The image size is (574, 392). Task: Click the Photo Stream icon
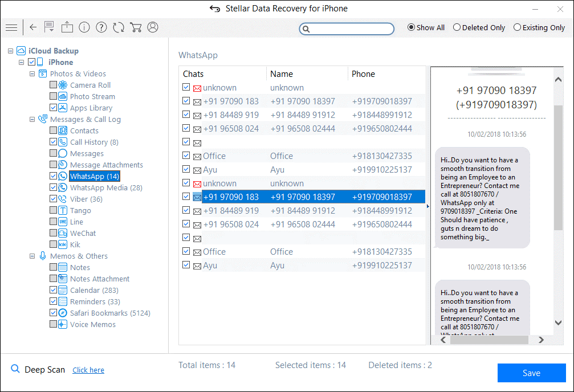coord(63,96)
